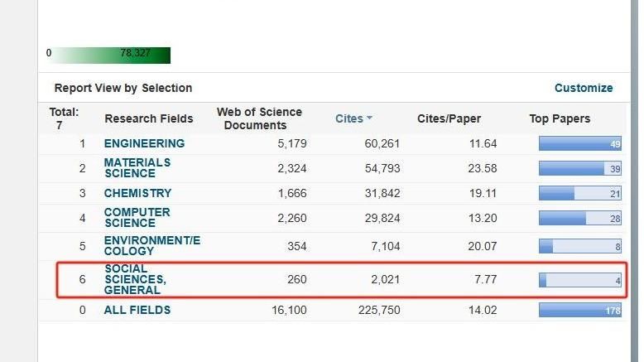
Task: Click the Cites/Paper column header
Action: [449, 118]
